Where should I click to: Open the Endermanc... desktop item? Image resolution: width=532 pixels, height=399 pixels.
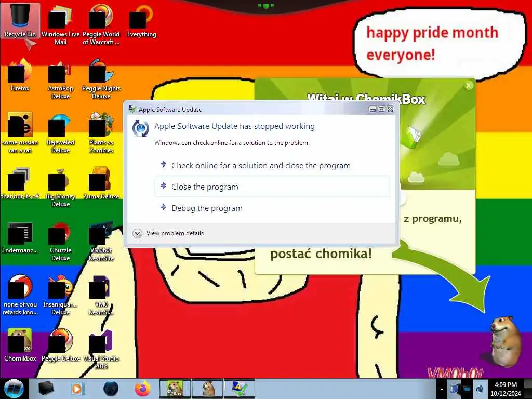[20, 237]
